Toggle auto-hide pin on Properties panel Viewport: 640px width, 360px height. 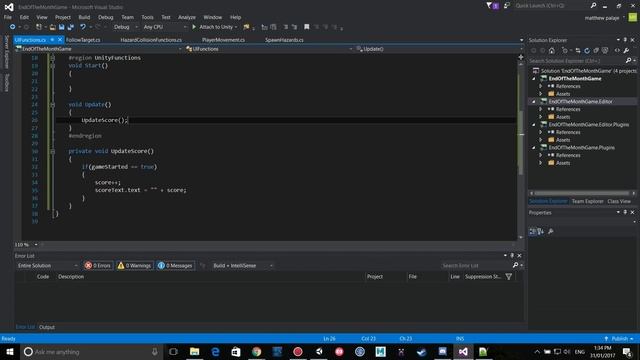pos(625,212)
